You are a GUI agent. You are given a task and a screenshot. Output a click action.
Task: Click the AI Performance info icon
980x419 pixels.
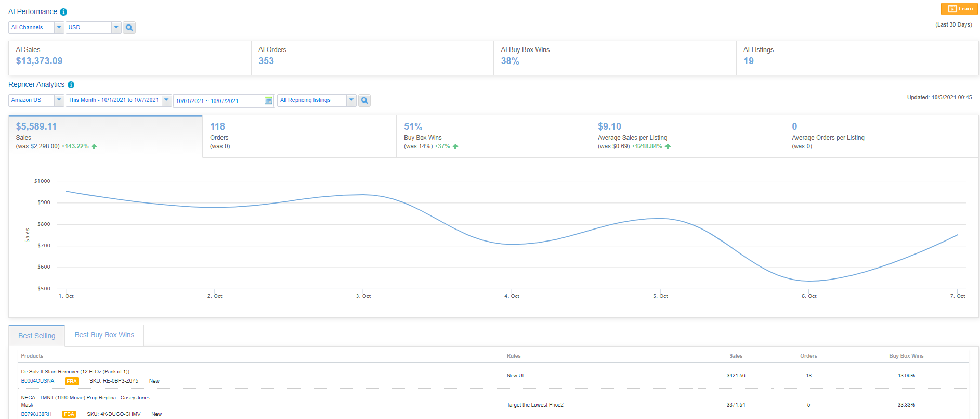click(63, 12)
